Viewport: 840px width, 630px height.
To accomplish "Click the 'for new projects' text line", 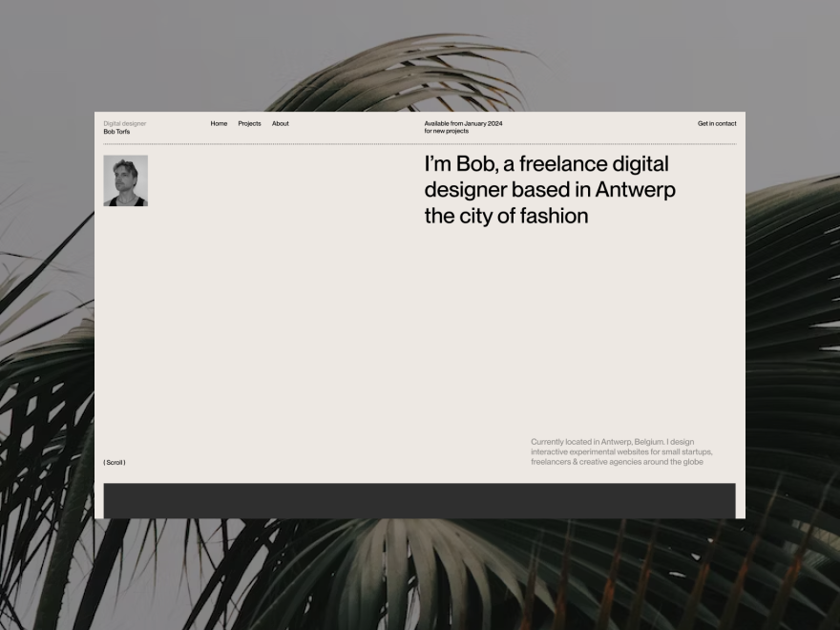I will click(447, 132).
